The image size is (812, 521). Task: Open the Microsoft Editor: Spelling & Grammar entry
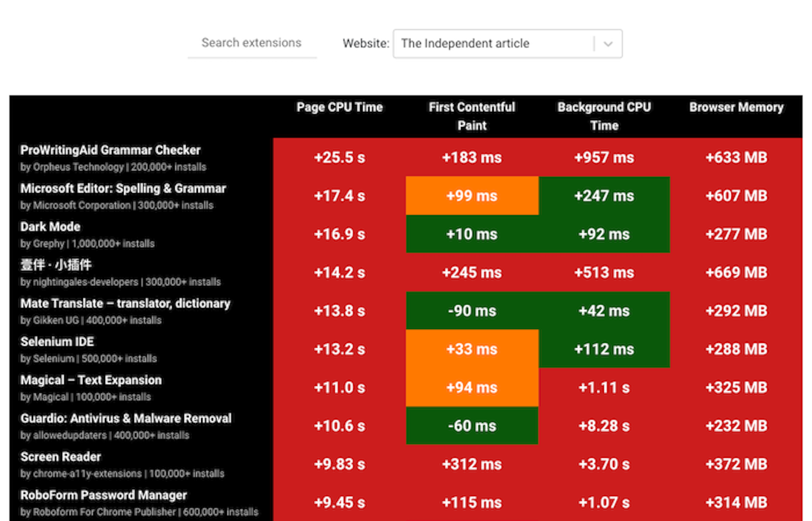[x=123, y=188]
